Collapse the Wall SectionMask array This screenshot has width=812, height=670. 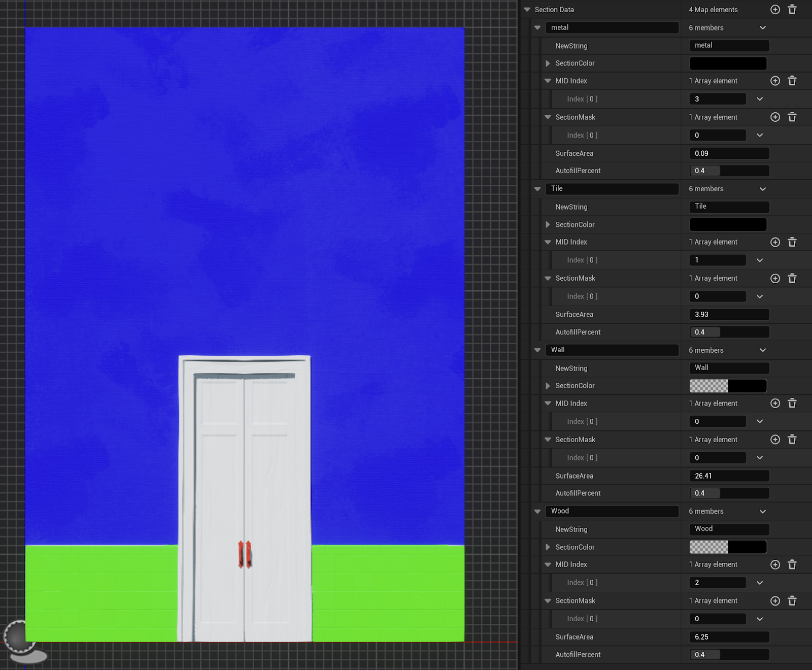pyautogui.click(x=548, y=440)
